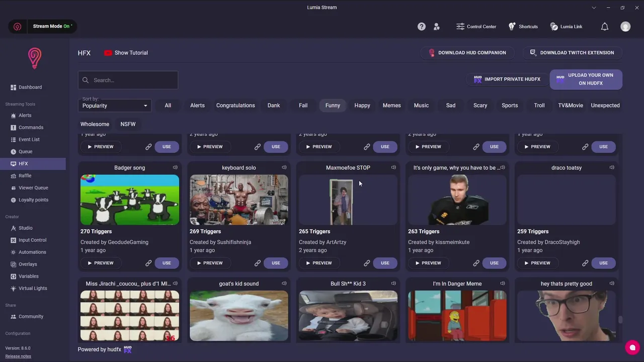This screenshot has width=644, height=362.
Task: Click the Lumia lightbulb logo in sidebar
Action: 34,58
